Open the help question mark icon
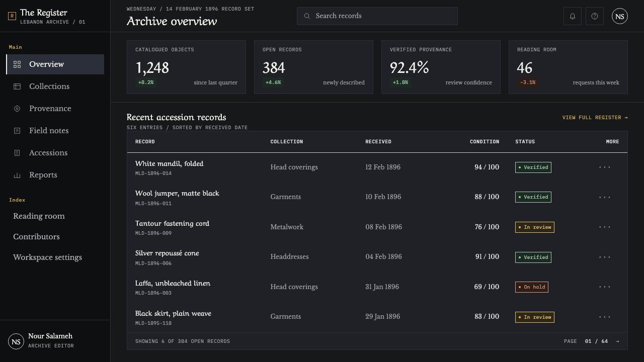This screenshot has width=644, height=362. pos(595,16)
